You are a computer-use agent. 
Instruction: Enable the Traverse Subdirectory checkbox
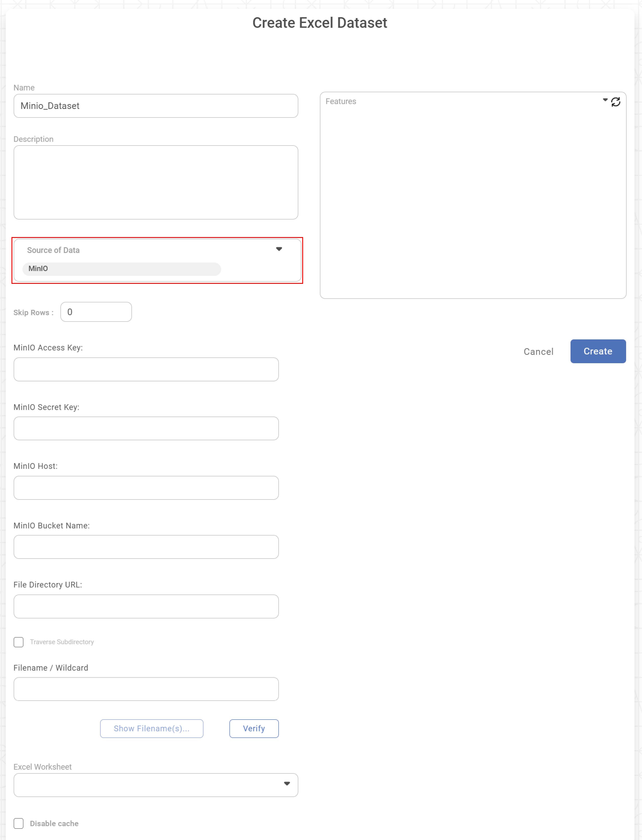(x=18, y=642)
